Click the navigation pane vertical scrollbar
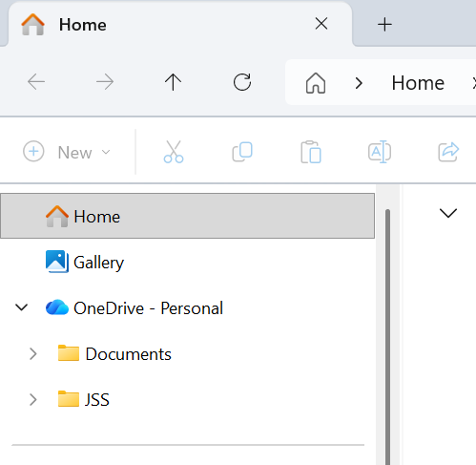Viewport: 476px width, 465px height. [387, 337]
